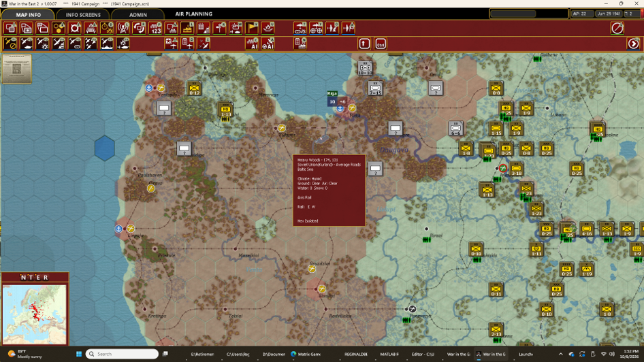Image resolution: width=644 pixels, height=362 pixels.
Task: Click the up arrow Shift button
Action: pyautogui.click(x=364, y=44)
